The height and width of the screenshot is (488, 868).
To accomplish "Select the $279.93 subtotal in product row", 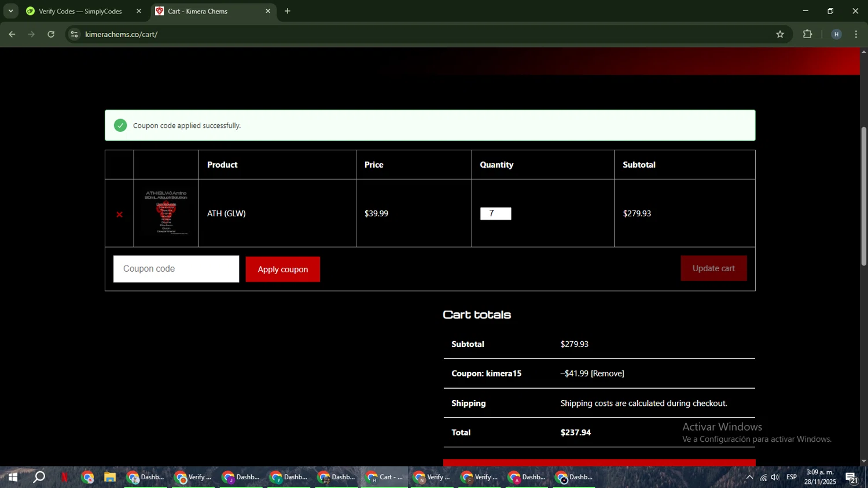I will click(x=637, y=213).
